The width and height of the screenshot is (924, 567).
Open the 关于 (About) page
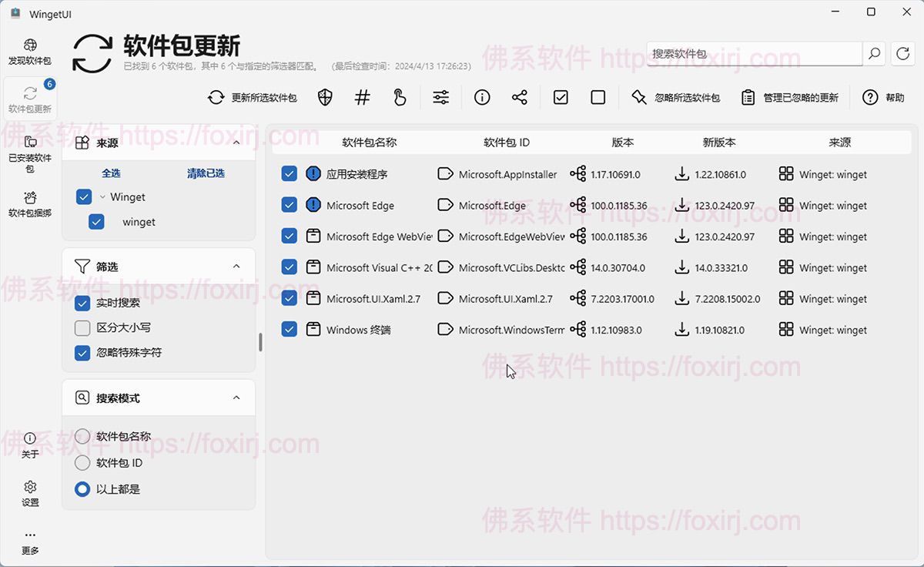click(x=29, y=445)
